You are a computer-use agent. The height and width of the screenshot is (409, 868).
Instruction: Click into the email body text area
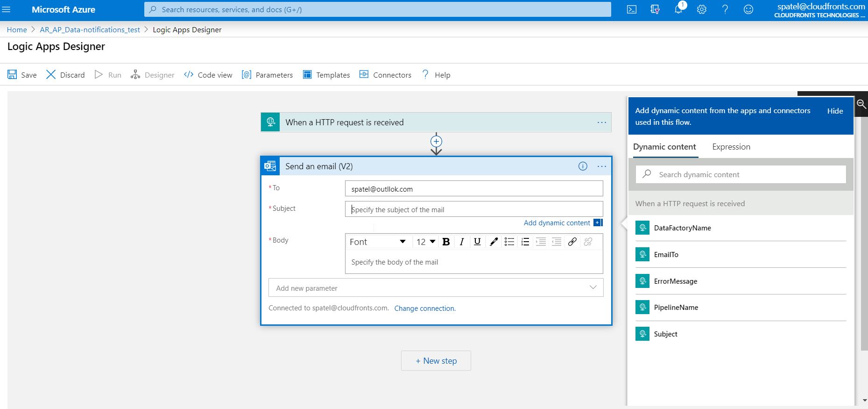point(474,262)
